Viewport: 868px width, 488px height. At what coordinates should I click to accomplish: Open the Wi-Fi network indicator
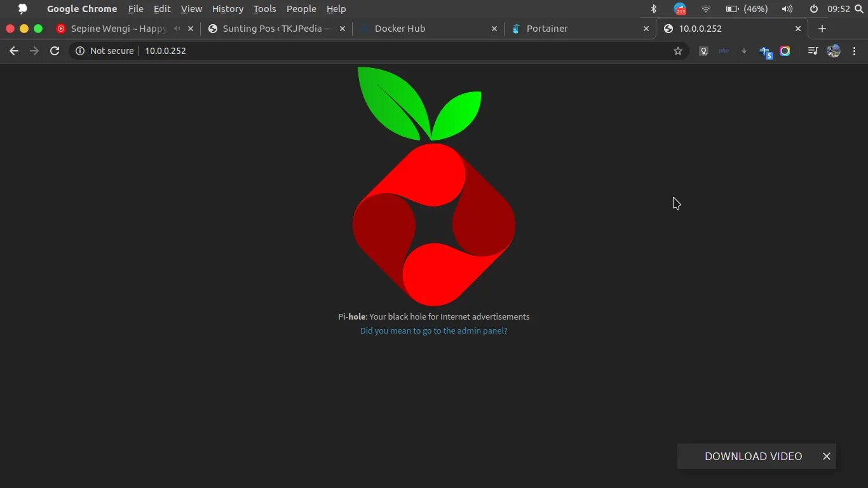coord(706,9)
